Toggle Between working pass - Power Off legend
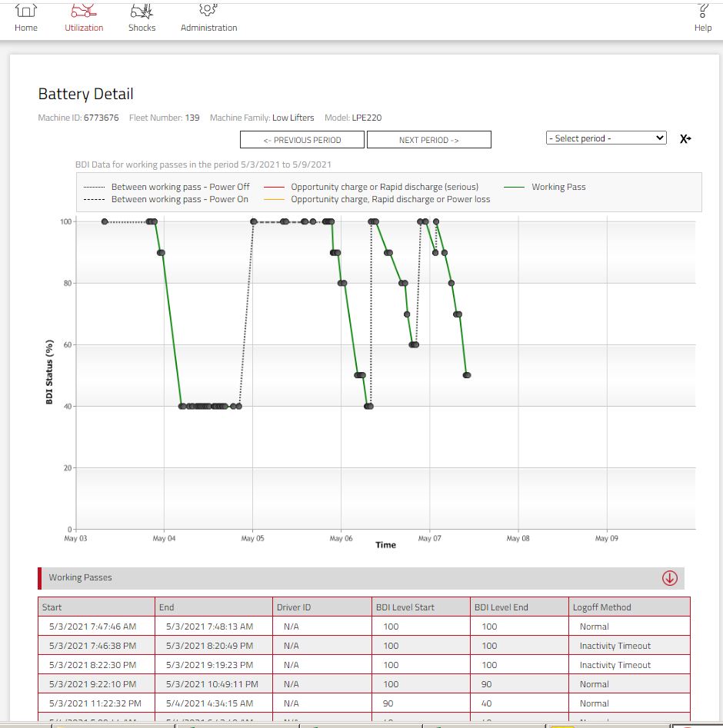This screenshot has height=728, width=723. point(166,187)
